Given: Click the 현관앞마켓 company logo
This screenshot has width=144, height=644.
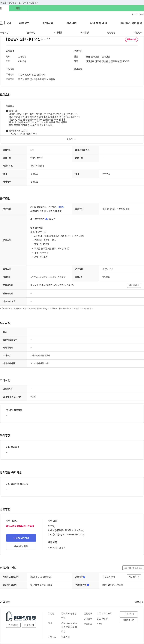Looking at the screenshot, I should click(x=21, y=616).
